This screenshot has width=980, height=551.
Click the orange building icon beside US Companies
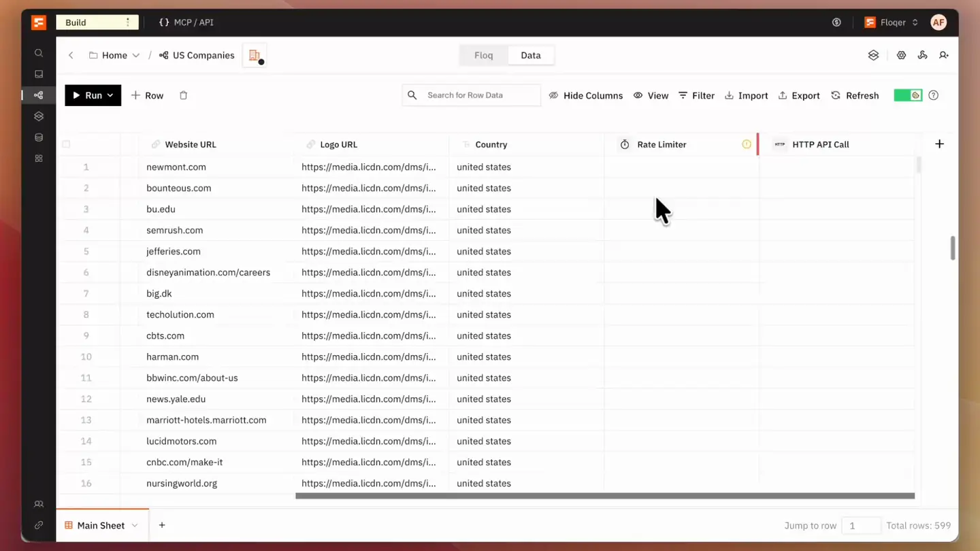pos(255,56)
